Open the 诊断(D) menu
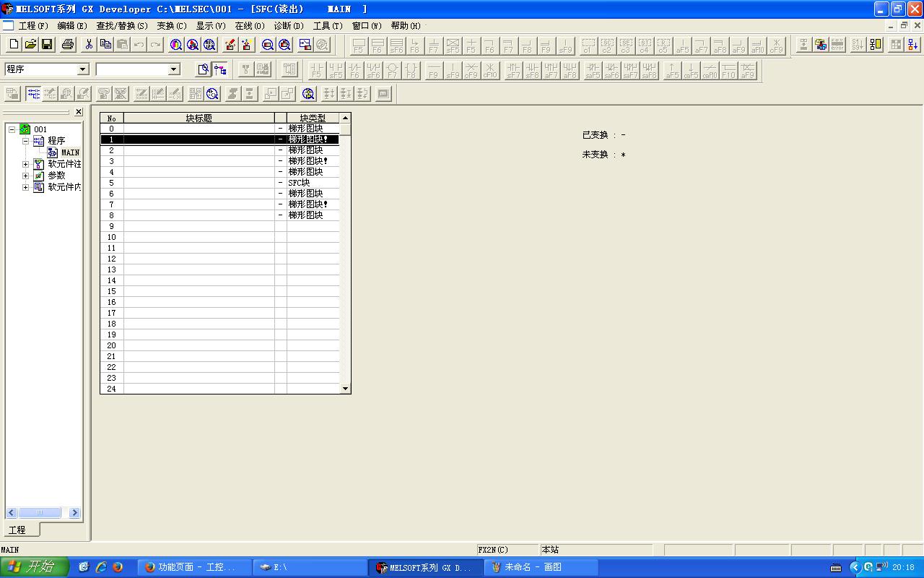The width and height of the screenshot is (924, 578). tap(288, 26)
